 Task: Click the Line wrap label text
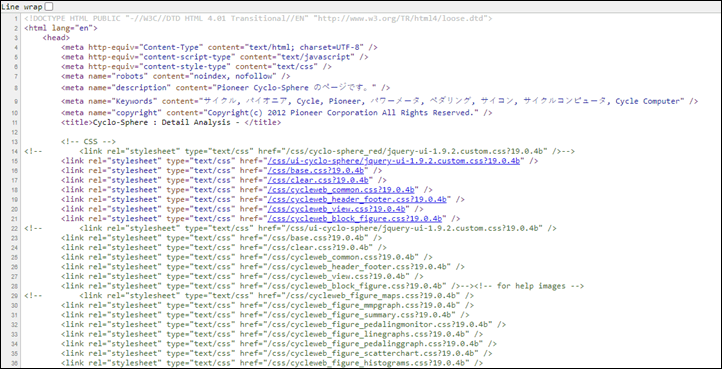[22, 6]
